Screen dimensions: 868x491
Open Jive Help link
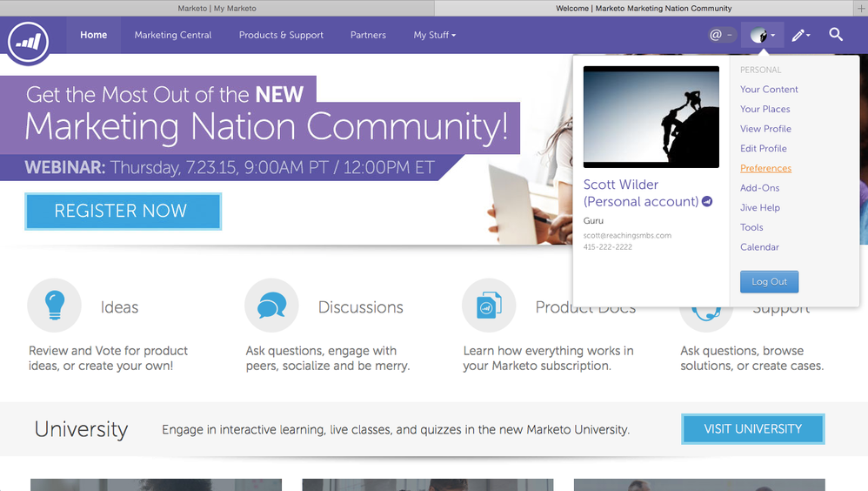click(760, 207)
